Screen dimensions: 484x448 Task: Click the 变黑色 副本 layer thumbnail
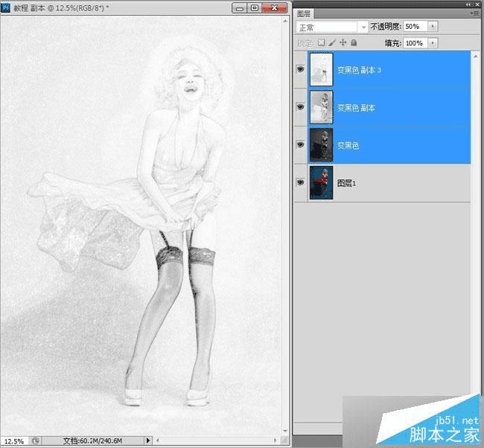coord(322,107)
